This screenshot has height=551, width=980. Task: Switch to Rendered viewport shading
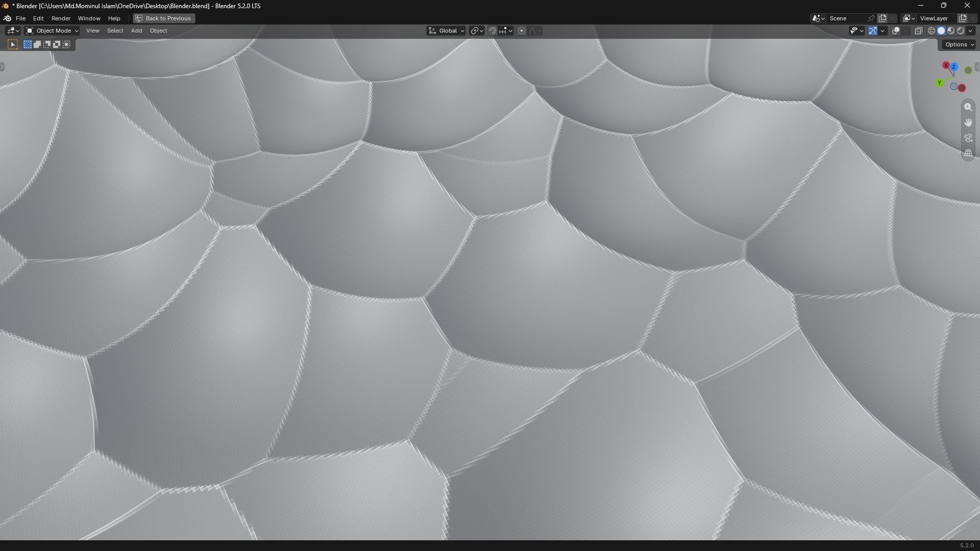961,31
